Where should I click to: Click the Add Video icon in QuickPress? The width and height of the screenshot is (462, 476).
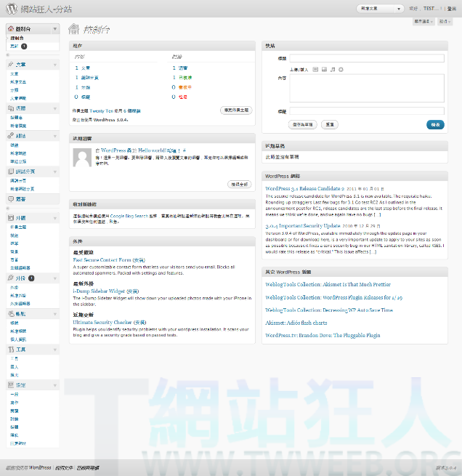coord(324,70)
